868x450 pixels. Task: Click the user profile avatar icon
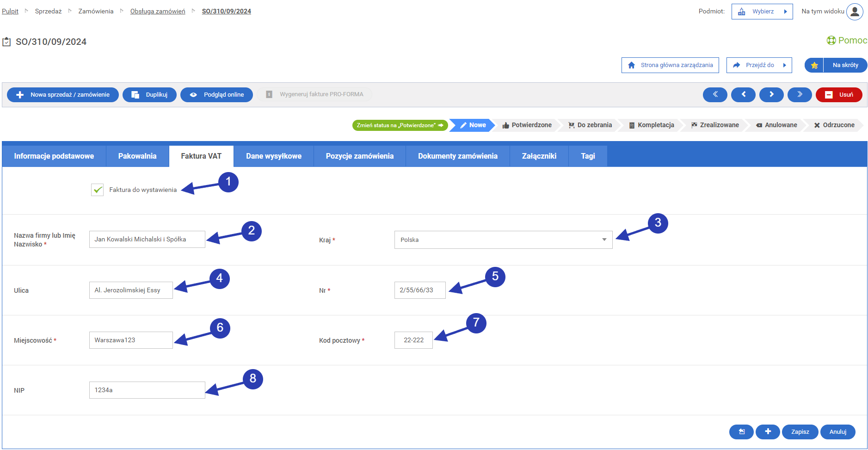pos(855,12)
